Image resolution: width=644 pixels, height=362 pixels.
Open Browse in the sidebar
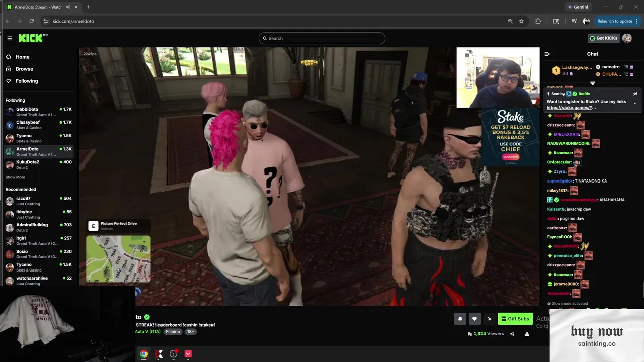point(24,69)
